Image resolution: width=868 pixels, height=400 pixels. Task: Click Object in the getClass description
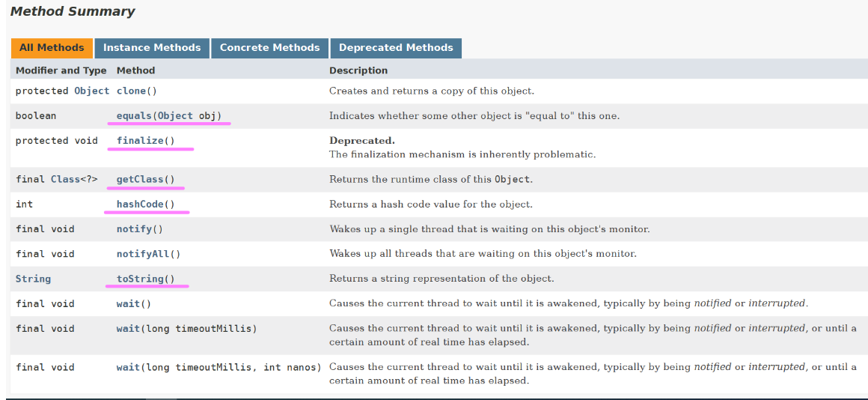[x=512, y=180]
